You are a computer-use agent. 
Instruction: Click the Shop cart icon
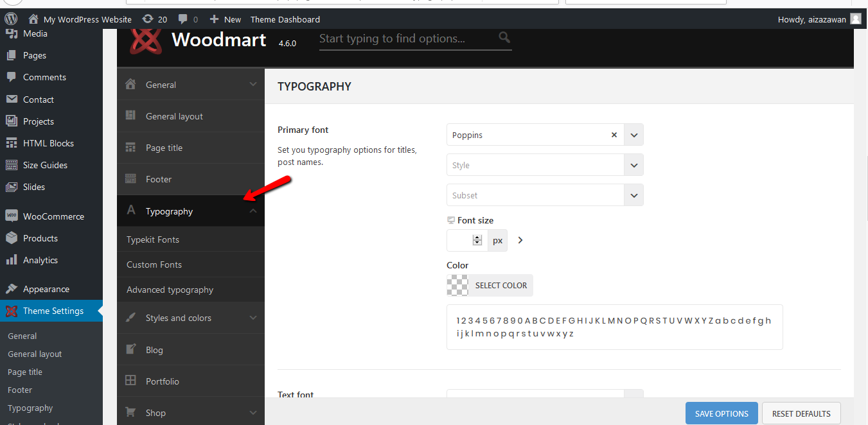tap(131, 412)
